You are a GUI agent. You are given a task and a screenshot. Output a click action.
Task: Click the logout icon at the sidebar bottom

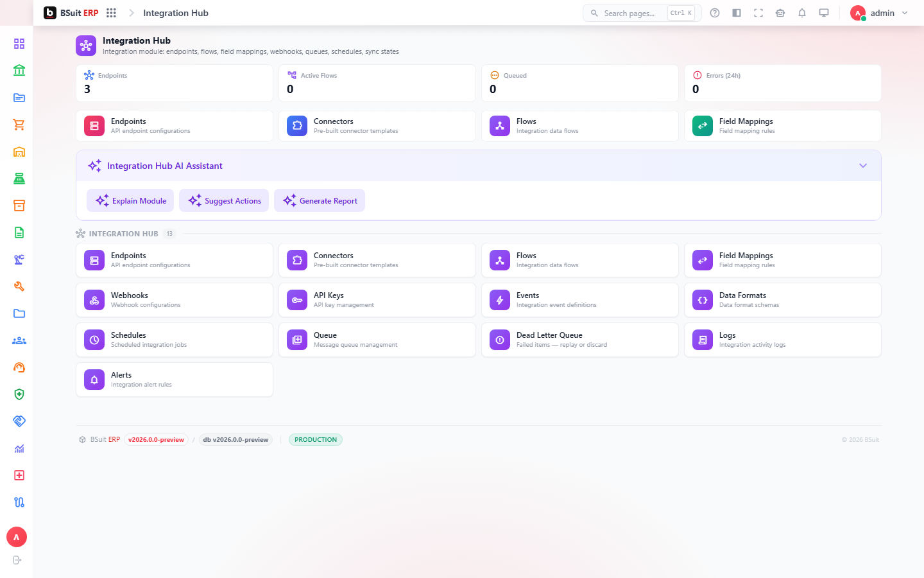pos(17,560)
